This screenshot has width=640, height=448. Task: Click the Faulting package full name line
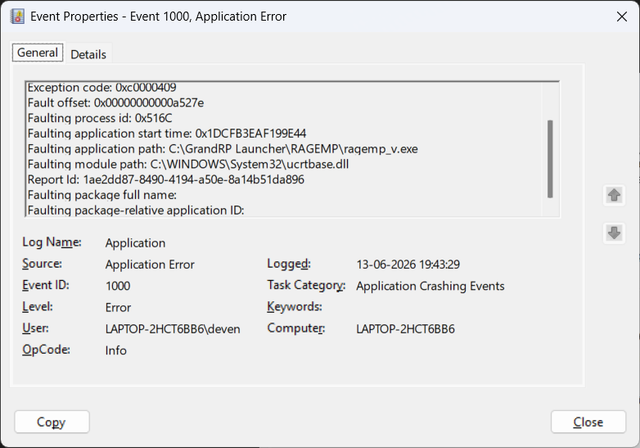(102, 195)
